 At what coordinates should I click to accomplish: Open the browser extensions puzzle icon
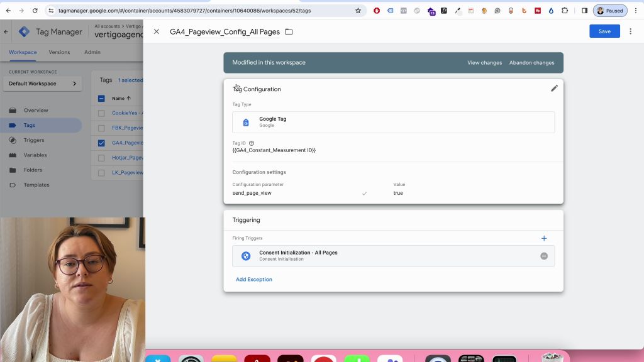pos(565,11)
